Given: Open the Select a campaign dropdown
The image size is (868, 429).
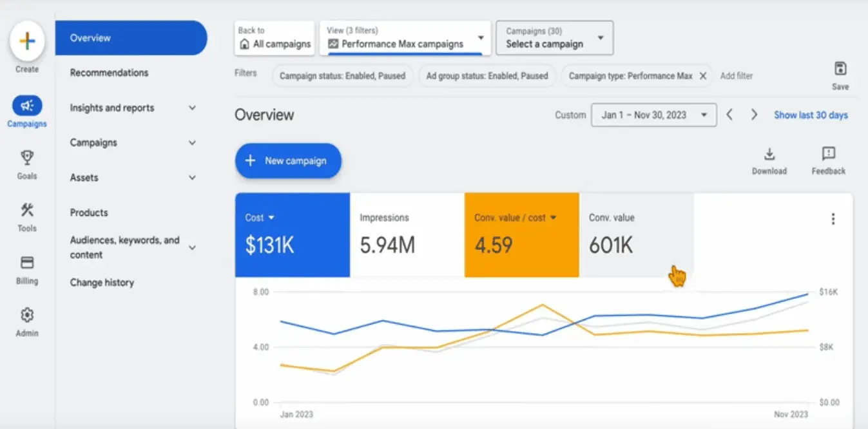Looking at the screenshot, I should coord(554,39).
